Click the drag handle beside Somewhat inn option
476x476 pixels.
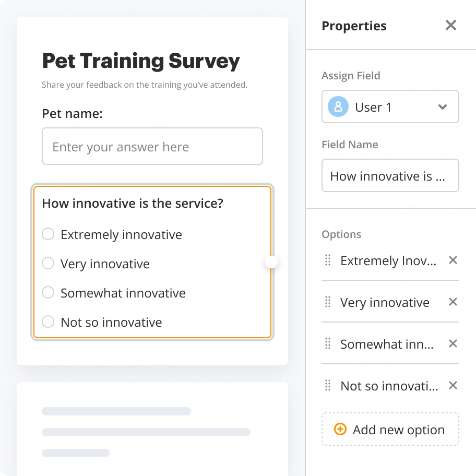click(x=328, y=343)
